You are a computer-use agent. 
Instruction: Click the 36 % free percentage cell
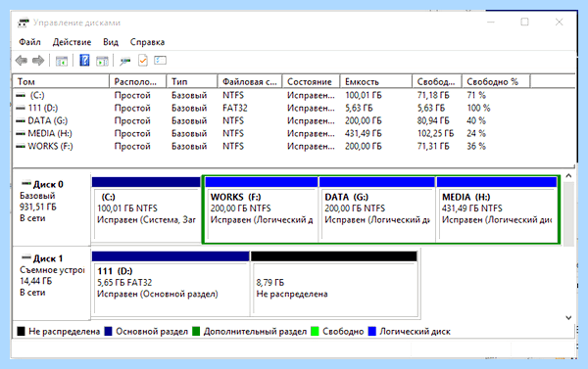coord(476,147)
